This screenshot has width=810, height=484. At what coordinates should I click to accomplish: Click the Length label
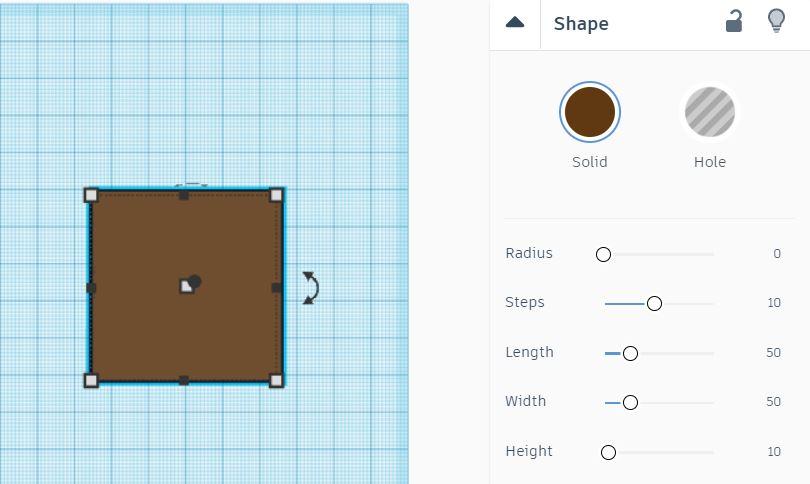pos(529,352)
